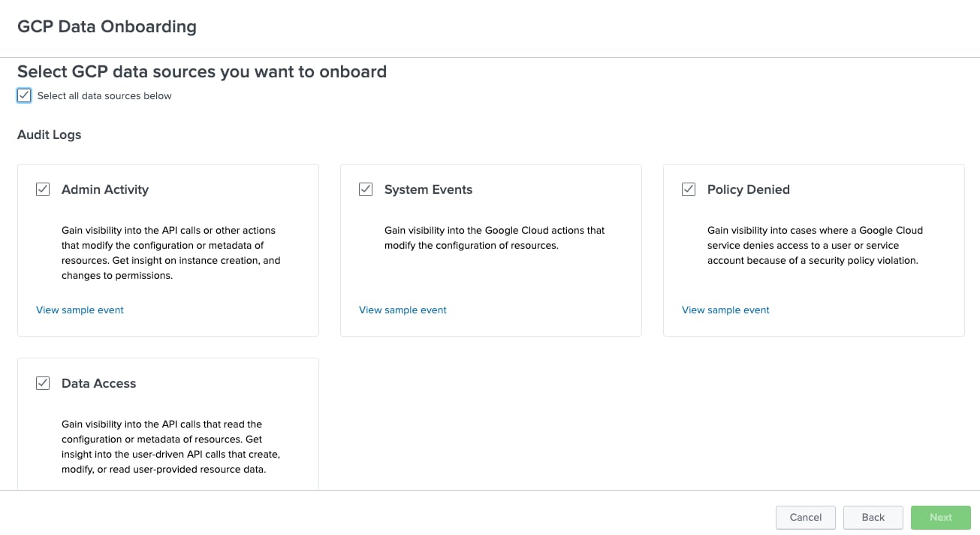Click the System Events description text

point(495,237)
